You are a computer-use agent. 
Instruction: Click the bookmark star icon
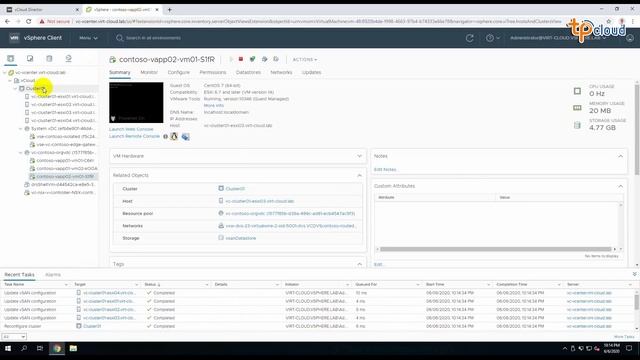609,21
